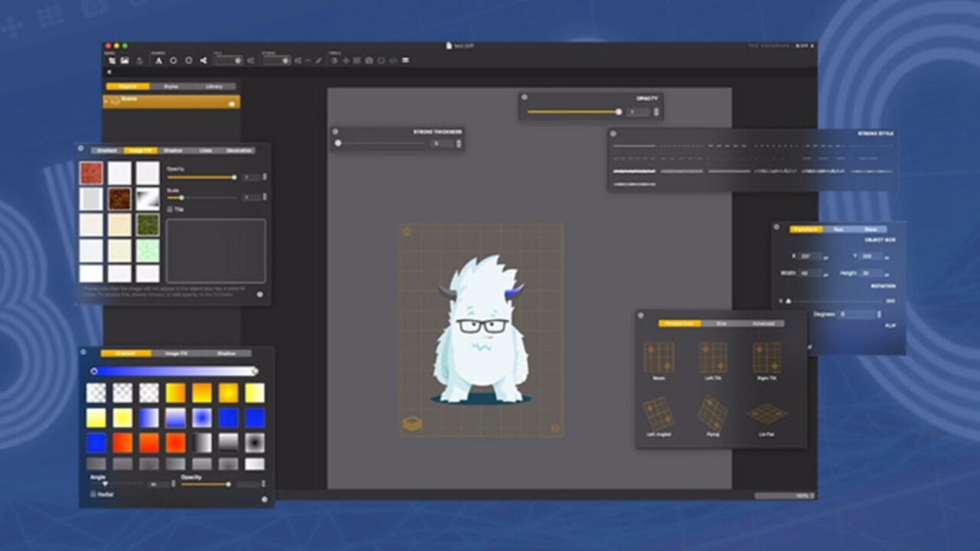Select the blue radial center gradient swatch

(202, 418)
